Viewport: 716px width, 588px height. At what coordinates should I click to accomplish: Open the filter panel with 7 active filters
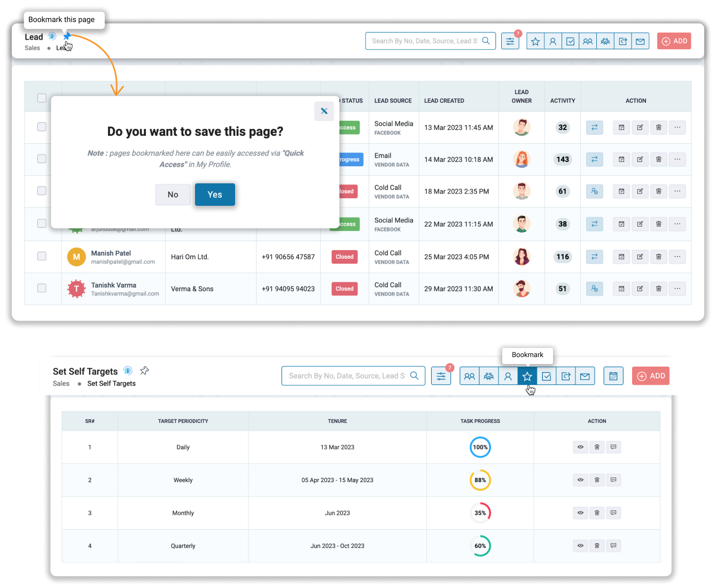[510, 41]
